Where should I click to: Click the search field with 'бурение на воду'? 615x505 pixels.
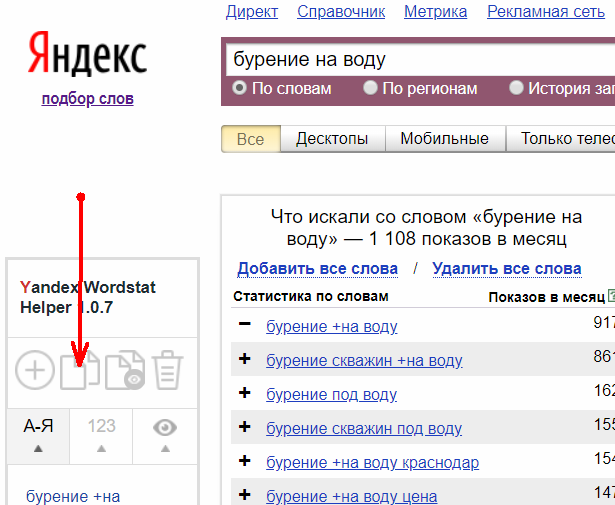[x=420, y=60]
